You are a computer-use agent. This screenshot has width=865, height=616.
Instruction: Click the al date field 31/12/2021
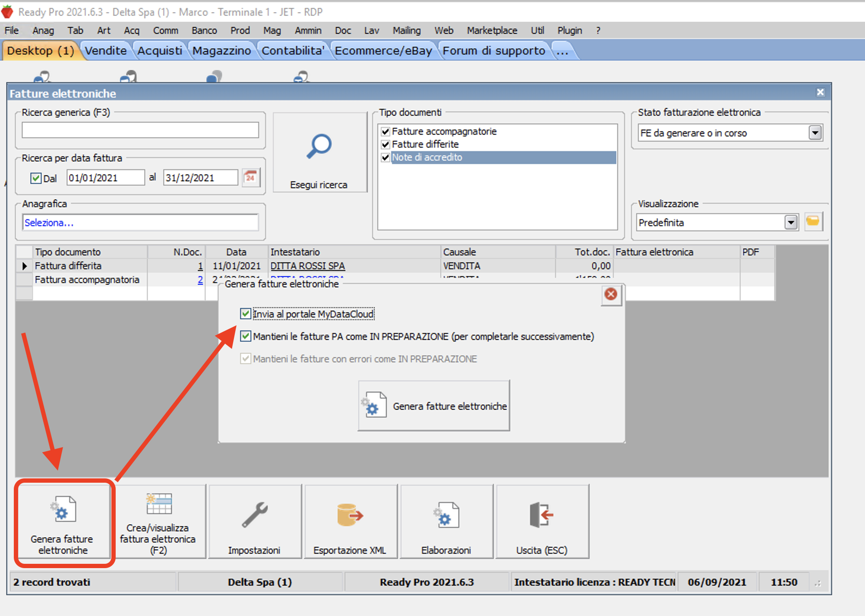(200, 177)
